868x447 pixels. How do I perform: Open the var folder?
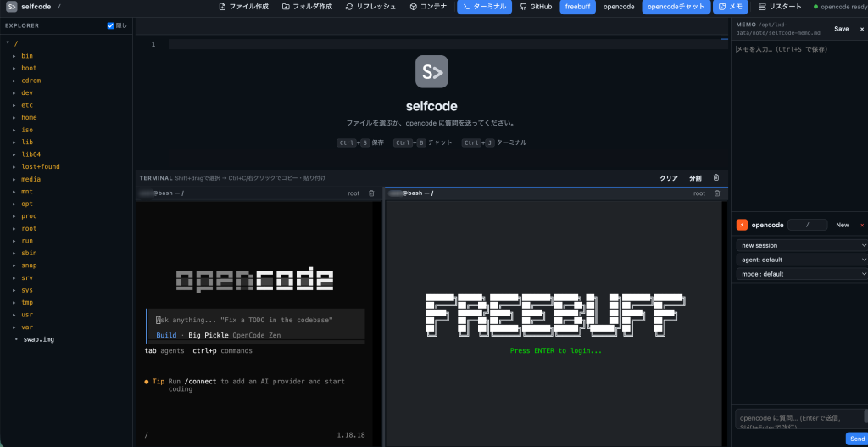point(26,327)
